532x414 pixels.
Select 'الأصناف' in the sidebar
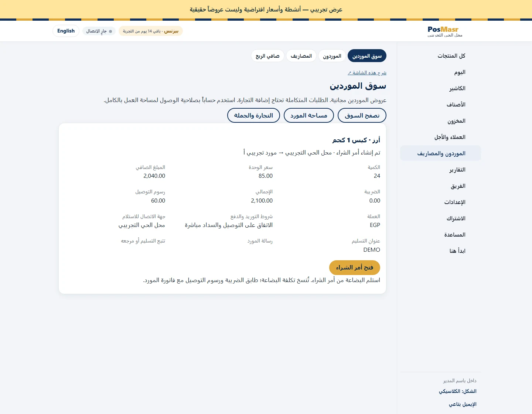pos(440,105)
